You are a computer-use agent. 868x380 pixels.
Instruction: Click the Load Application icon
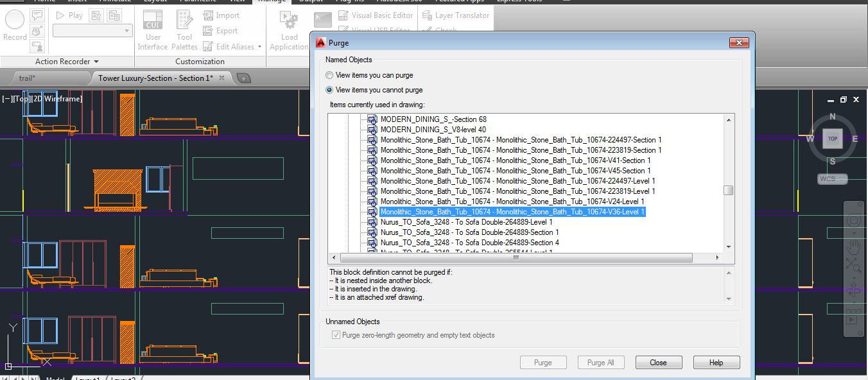(289, 30)
